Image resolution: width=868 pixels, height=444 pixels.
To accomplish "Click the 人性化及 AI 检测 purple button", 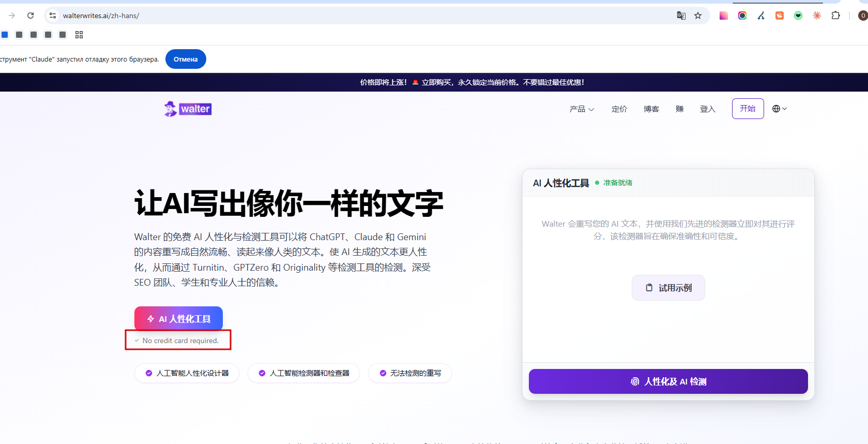I will pos(668,381).
